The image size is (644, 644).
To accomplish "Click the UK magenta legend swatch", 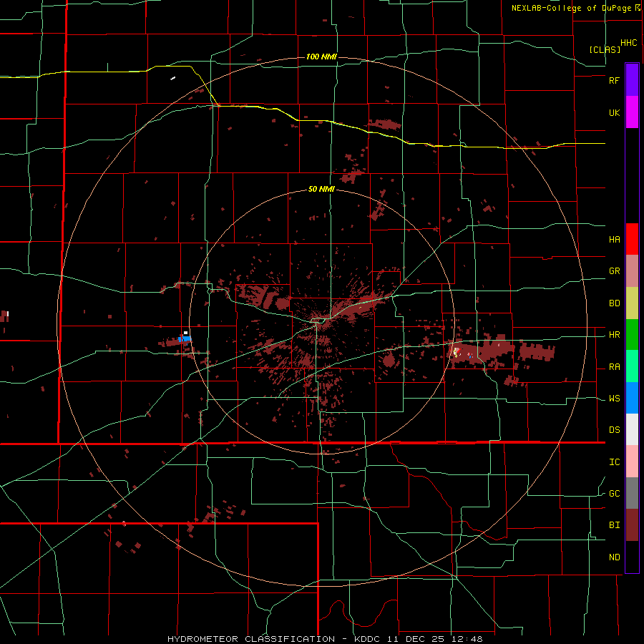I will pyautogui.click(x=632, y=112).
